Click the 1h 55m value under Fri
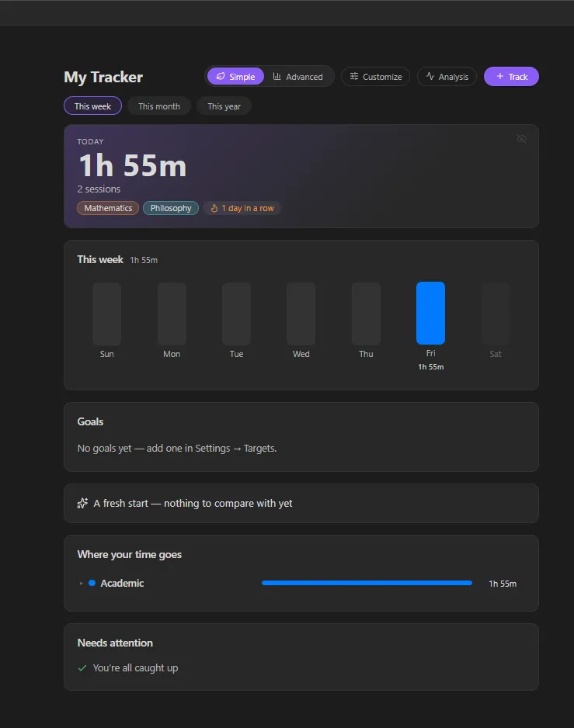This screenshot has width=574, height=728. (x=431, y=367)
